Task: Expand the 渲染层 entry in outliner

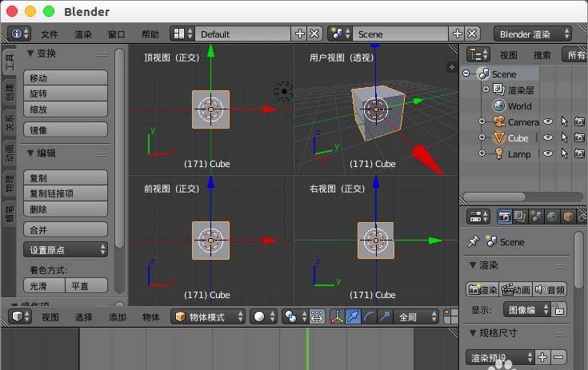Action: [486, 90]
